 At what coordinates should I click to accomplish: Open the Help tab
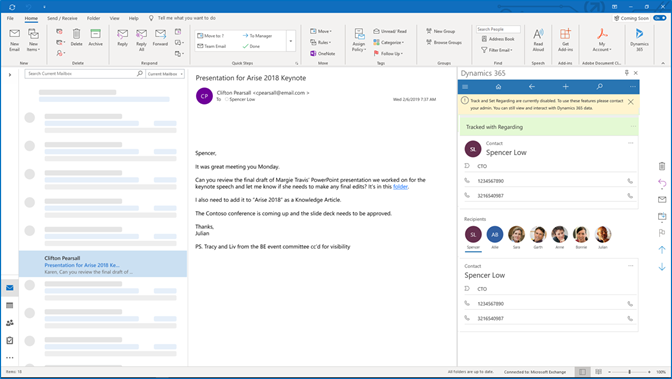coord(134,18)
